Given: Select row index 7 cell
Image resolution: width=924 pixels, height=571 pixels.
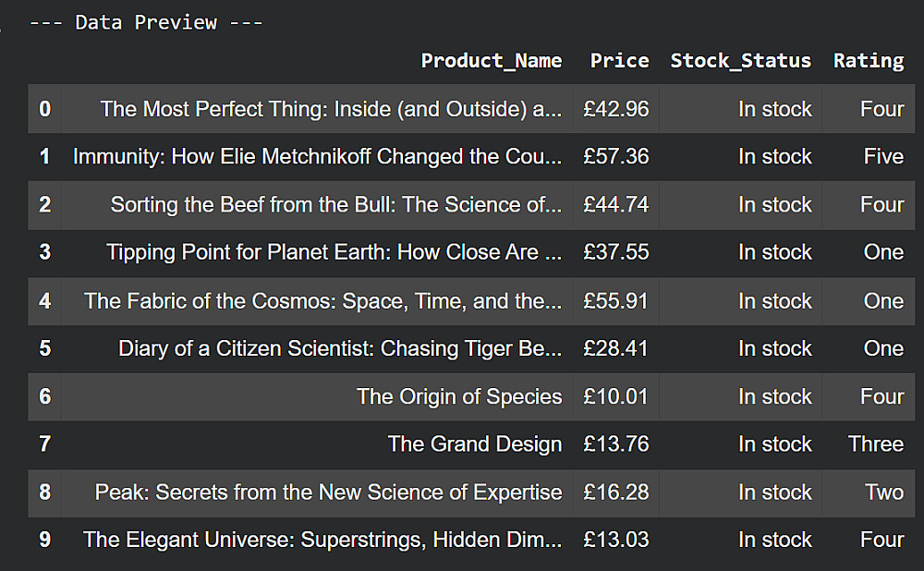Looking at the screenshot, I should tap(44, 444).
